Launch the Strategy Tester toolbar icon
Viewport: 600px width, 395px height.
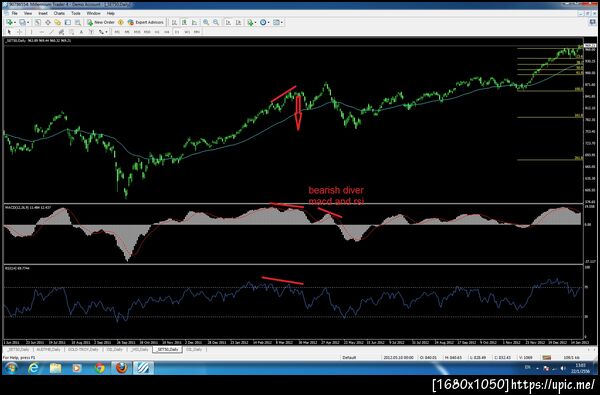pyautogui.click(x=78, y=22)
